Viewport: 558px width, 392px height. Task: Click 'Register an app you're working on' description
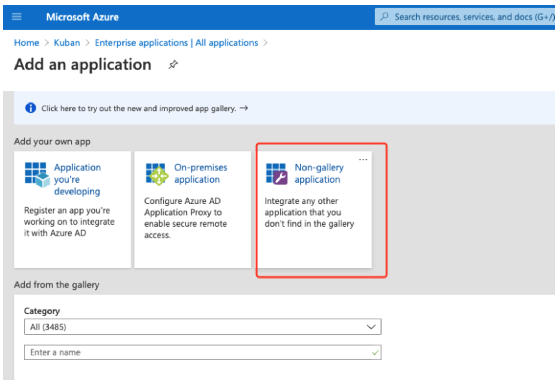(x=69, y=221)
